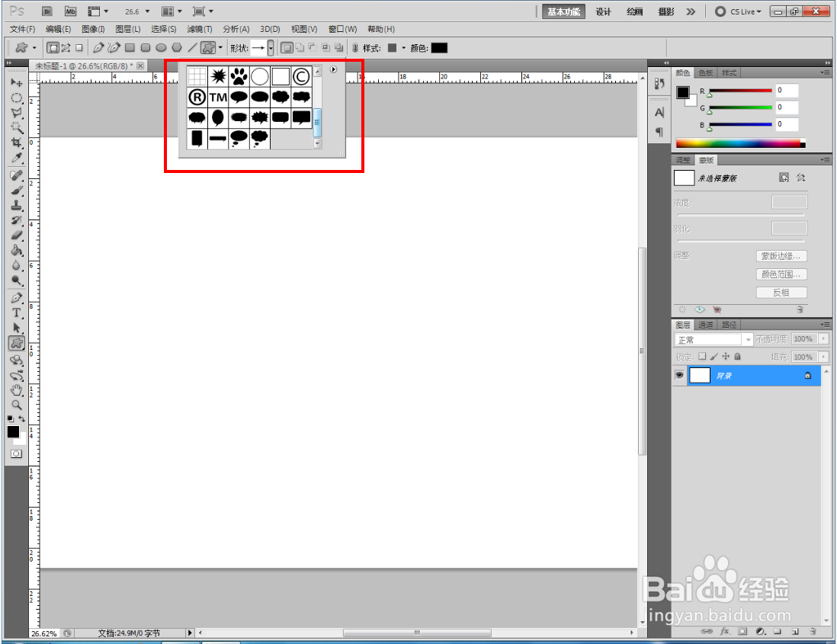Screen dimensions: 837x644
Task: Open the layer style picker dropdown
Action: (403, 48)
